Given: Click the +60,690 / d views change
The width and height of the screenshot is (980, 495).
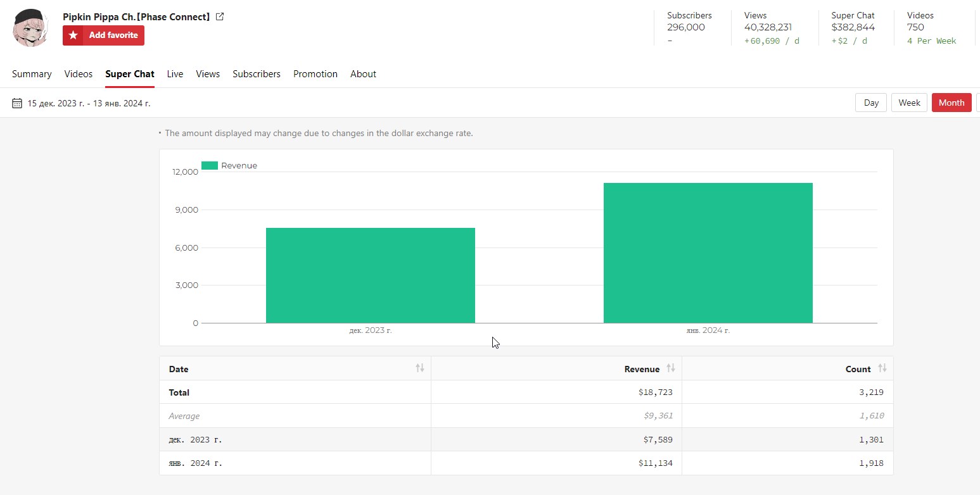Looking at the screenshot, I should (x=772, y=41).
